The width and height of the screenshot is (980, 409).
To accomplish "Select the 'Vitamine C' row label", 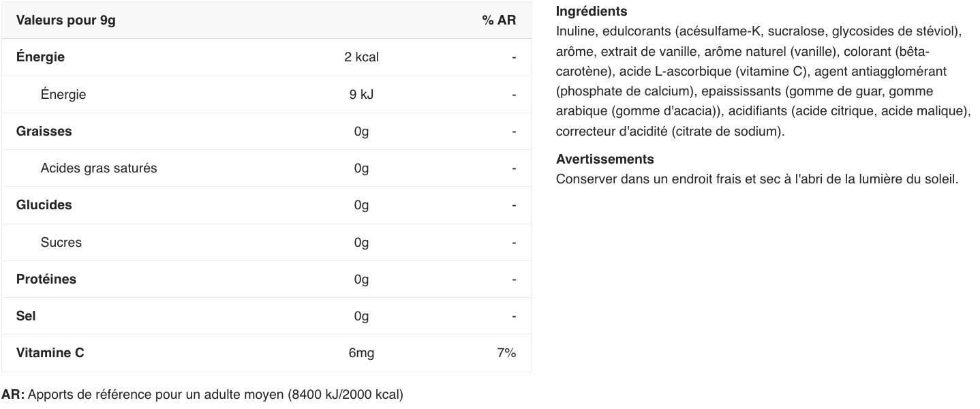I will (50, 352).
